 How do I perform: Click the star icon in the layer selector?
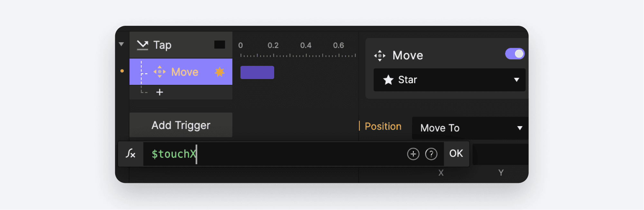pos(388,80)
